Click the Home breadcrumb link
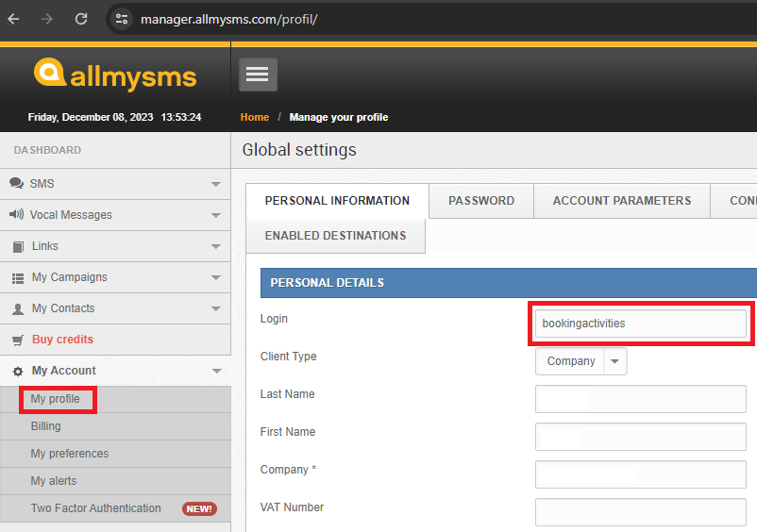This screenshot has width=757, height=532. [x=255, y=117]
